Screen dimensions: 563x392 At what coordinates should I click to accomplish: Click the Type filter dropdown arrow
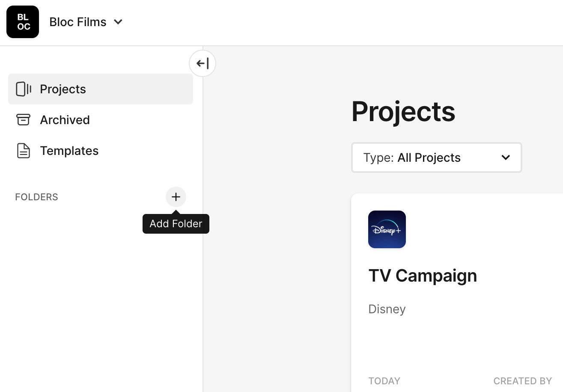click(506, 157)
